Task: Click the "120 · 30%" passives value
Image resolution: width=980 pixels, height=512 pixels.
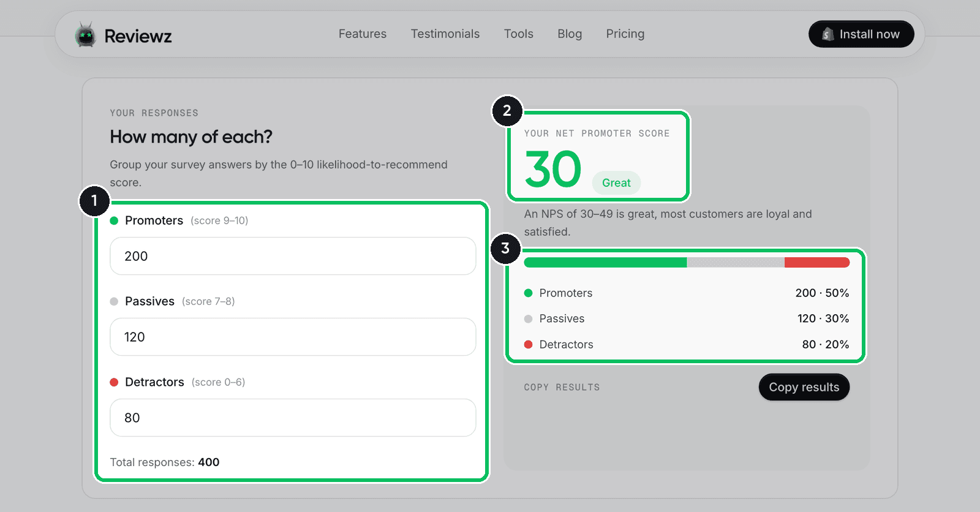Action: coord(823,318)
